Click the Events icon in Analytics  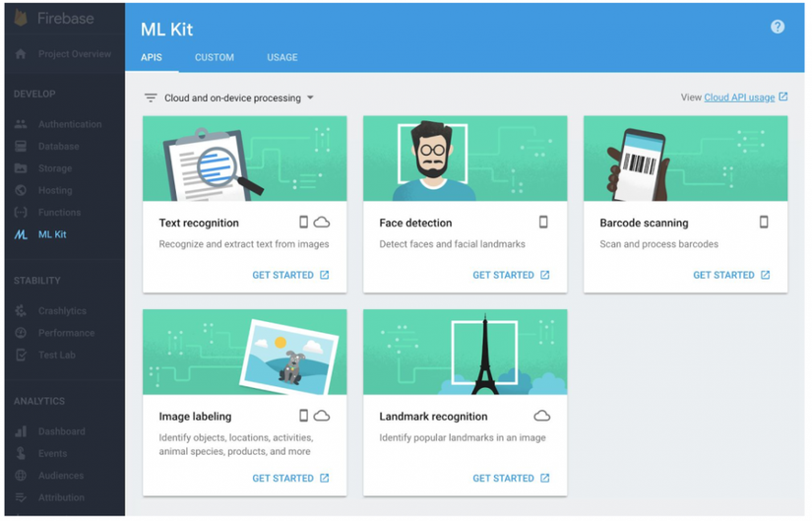pos(21,454)
